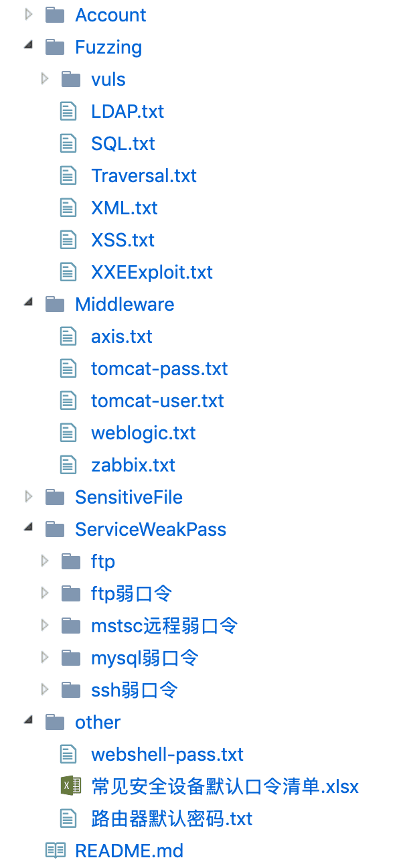Click the file icon beside webshell-pass.txt

[x=68, y=754]
